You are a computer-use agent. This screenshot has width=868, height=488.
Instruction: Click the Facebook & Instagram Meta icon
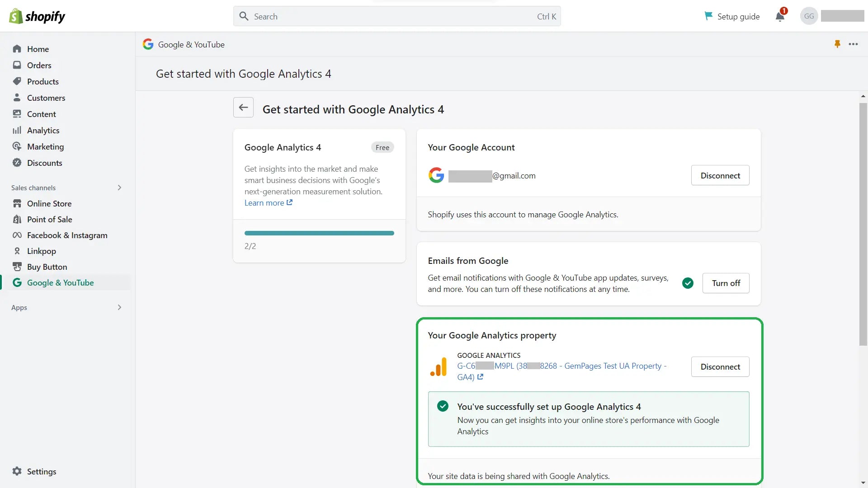[x=17, y=235]
